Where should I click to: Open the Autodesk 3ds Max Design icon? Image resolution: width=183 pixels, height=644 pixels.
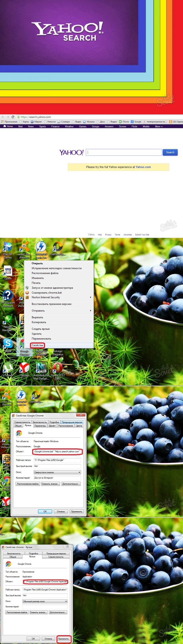pos(41,371)
